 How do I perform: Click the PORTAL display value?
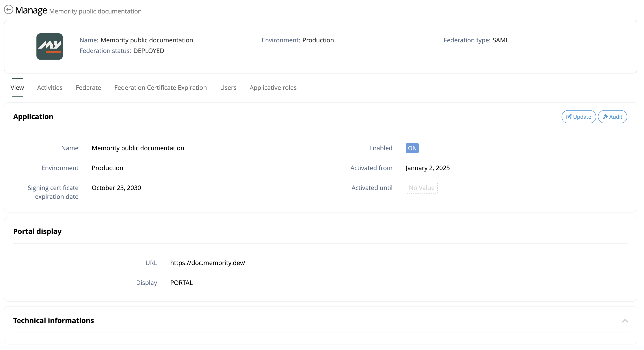point(181,282)
